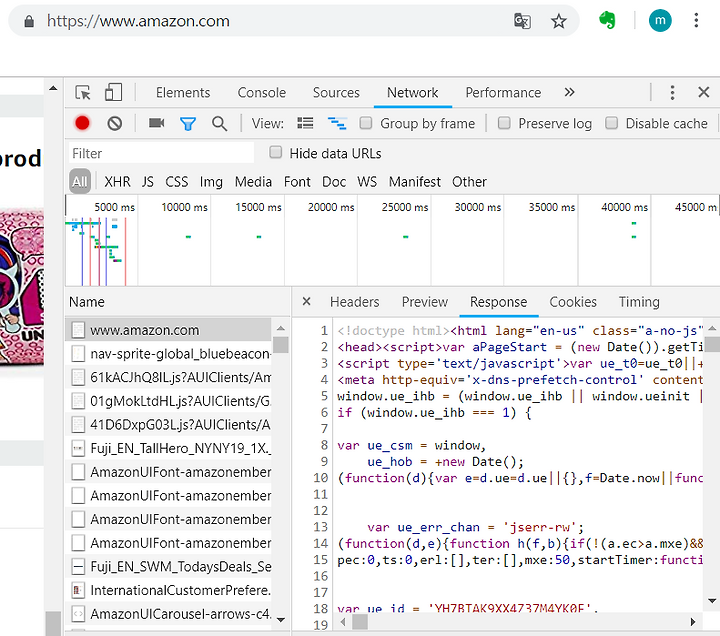Image resolution: width=720 pixels, height=636 pixels.
Task: Select the Network tab
Action: click(412, 93)
